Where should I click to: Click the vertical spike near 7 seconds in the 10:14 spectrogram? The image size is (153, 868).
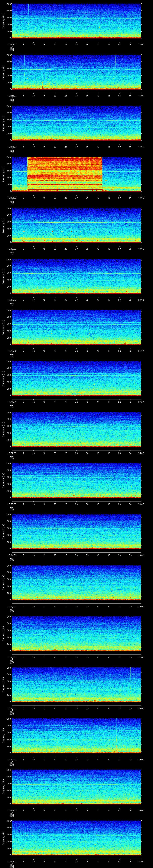[28, 9]
